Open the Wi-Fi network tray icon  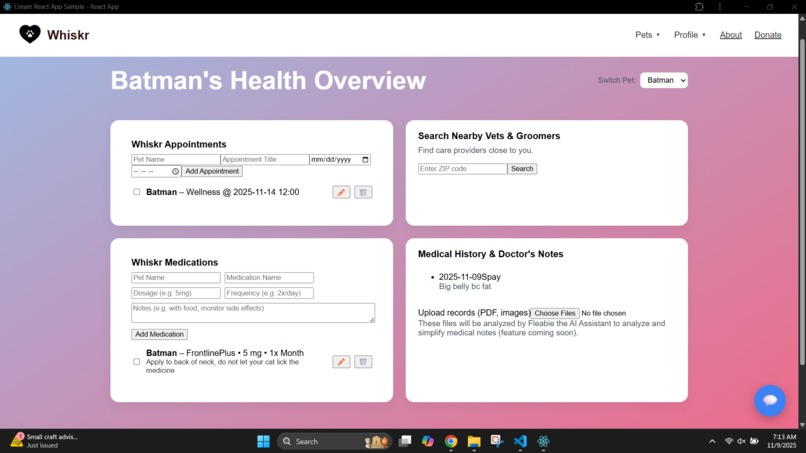[x=729, y=441]
